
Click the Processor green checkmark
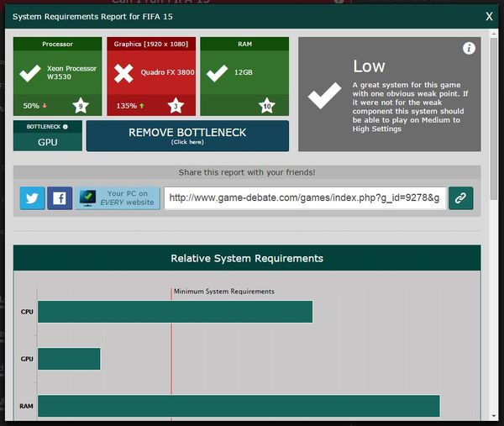point(30,73)
